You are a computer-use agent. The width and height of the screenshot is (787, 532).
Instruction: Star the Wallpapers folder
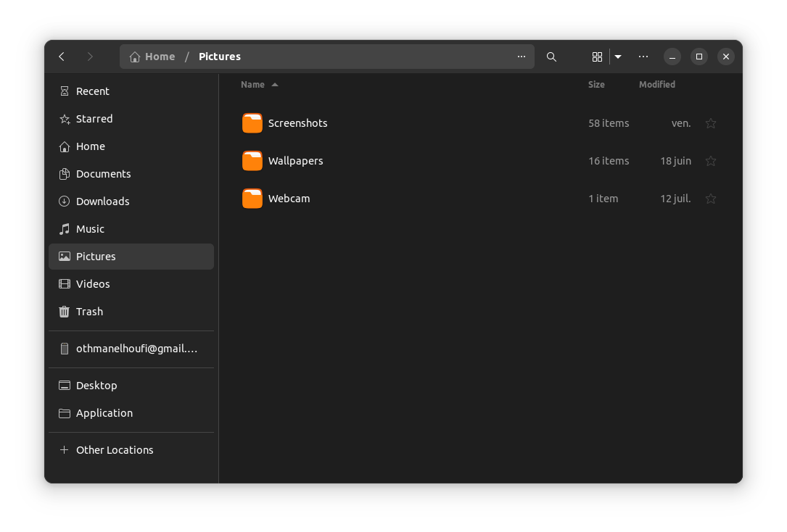coord(710,161)
